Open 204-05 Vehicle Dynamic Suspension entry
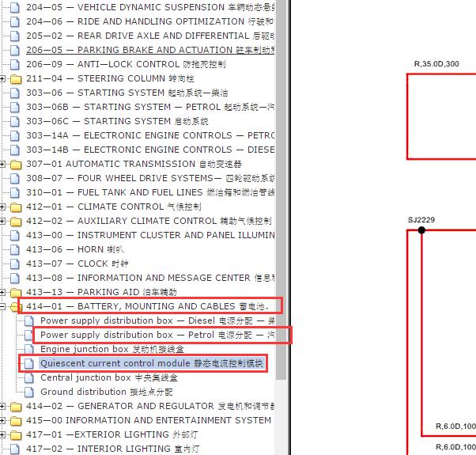Viewport: 476px width, 455px height. (150, 7)
